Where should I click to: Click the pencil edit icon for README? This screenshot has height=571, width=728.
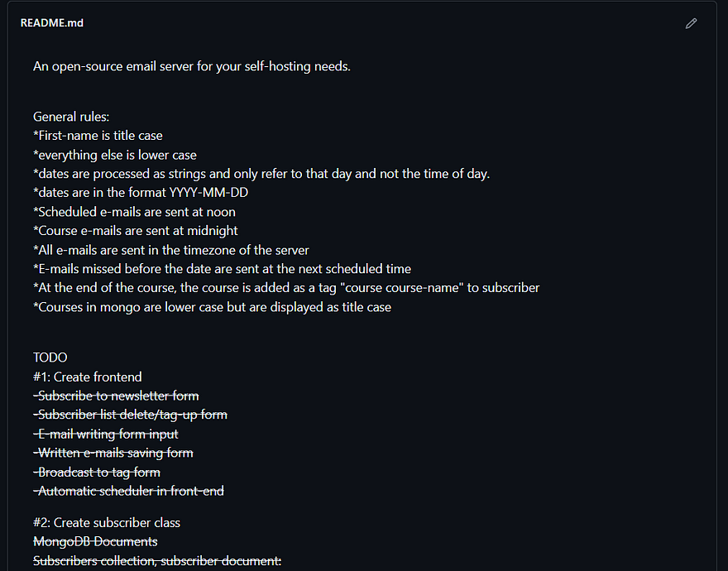[692, 23]
